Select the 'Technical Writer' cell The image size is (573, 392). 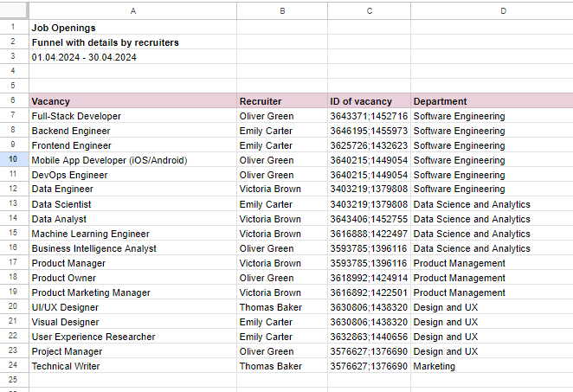point(133,366)
